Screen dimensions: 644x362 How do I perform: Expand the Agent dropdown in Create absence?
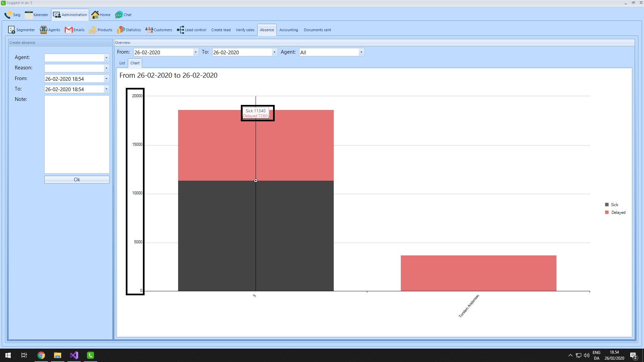[106, 58]
